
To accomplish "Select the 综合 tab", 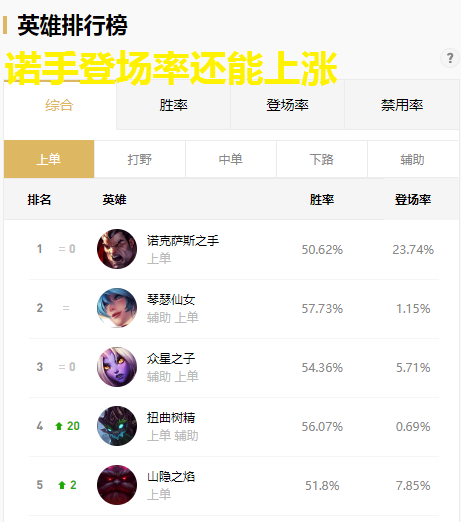I will point(60,105).
